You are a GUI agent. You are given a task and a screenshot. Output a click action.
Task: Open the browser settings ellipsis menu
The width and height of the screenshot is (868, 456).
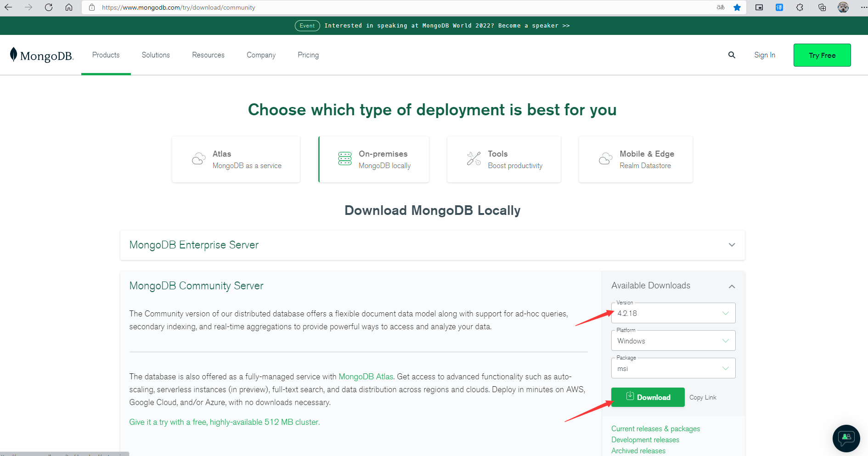click(863, 7)
